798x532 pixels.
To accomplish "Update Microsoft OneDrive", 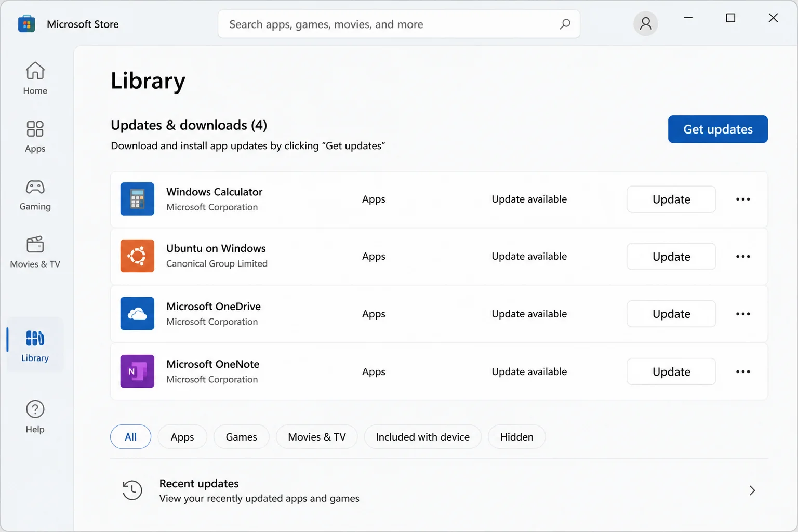I will (x=671, y=314).
